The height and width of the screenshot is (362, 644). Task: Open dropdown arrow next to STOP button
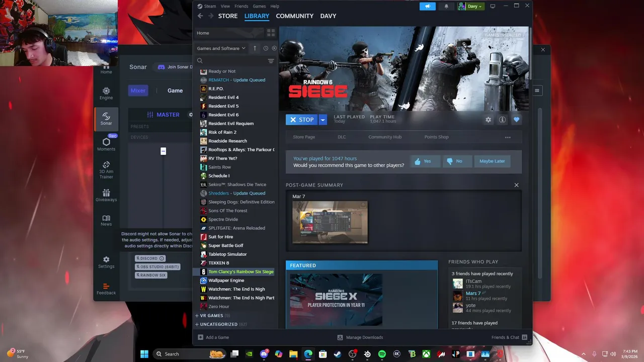coord(323,120)
